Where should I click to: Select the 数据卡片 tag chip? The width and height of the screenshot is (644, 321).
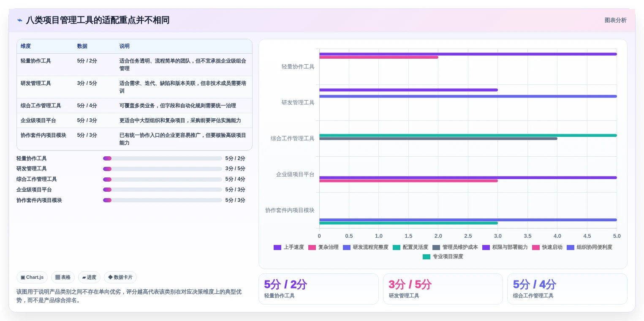[120, 277]
